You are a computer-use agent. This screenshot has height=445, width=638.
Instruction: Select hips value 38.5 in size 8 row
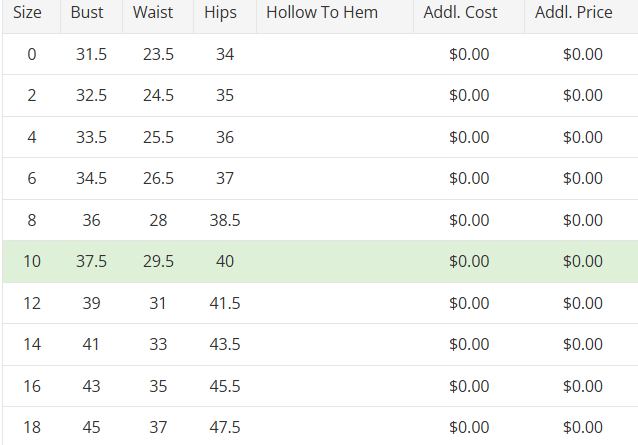[x=225, y=220]
